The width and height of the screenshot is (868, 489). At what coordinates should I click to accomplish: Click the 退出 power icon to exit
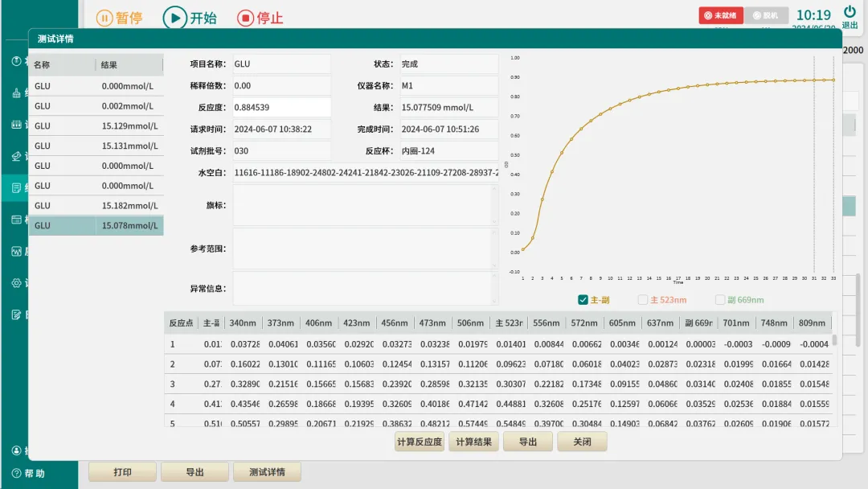coord(850,11)
